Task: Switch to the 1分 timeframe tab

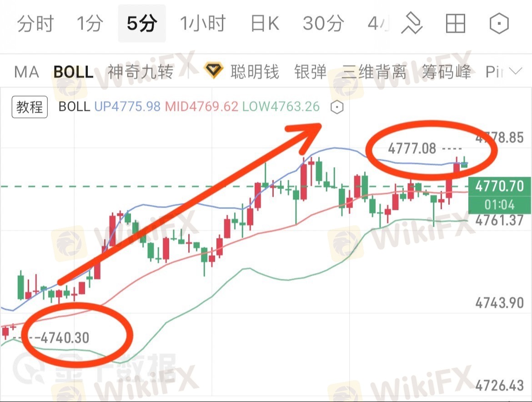Action: [x=90, y=24]
